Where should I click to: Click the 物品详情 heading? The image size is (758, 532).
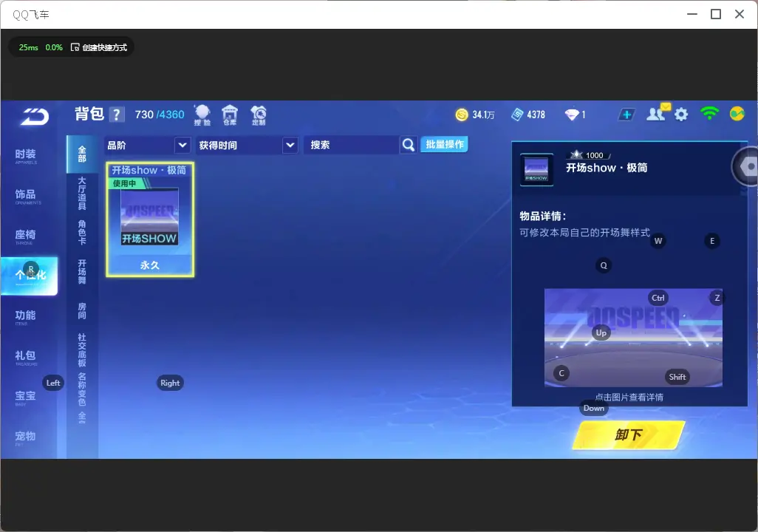[x=542, y=216]
